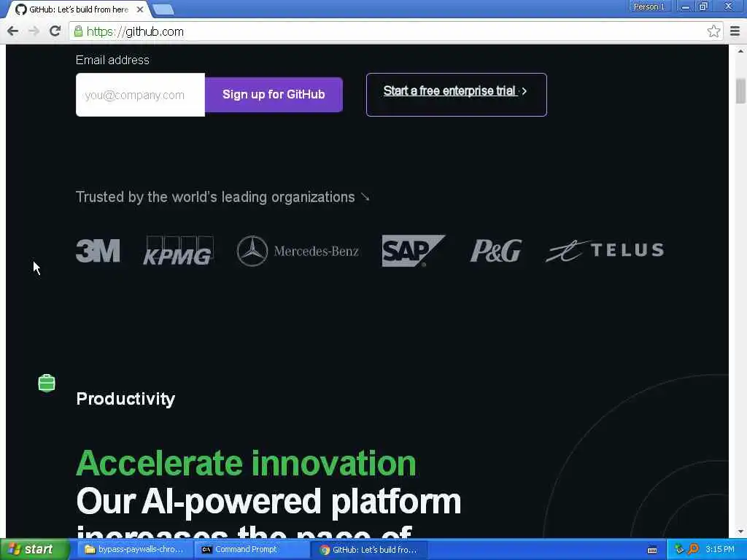
Task: Restore down the Chrome window
Action: [703, 7]
